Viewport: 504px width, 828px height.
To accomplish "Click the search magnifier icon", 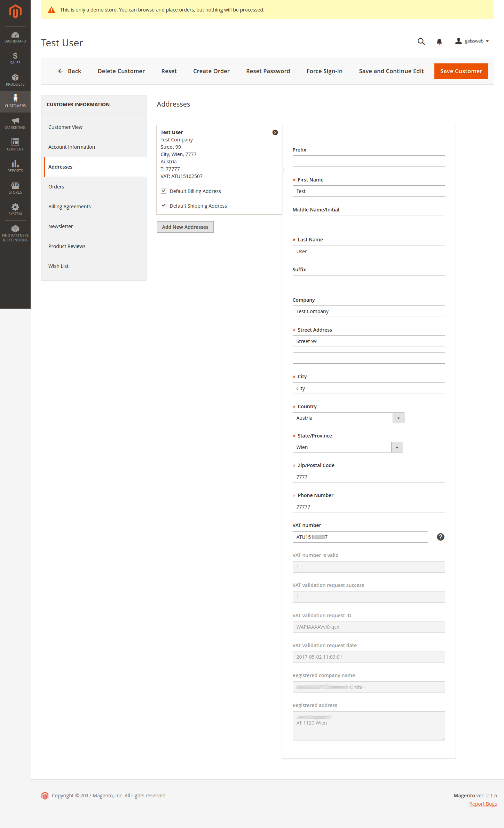I will [x=421, y=41].
